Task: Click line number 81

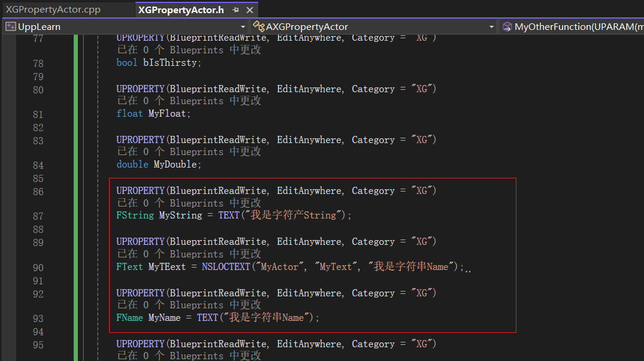Action: [x=38, y=114]
